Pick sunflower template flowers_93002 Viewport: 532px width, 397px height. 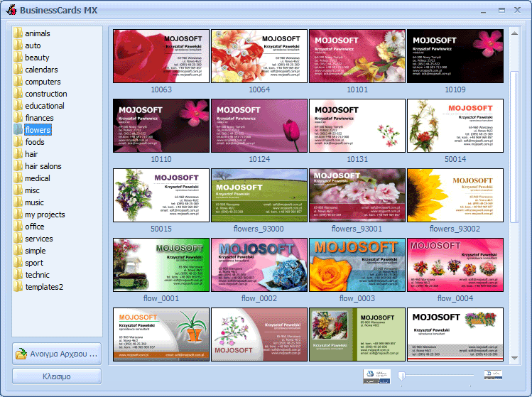455,195
